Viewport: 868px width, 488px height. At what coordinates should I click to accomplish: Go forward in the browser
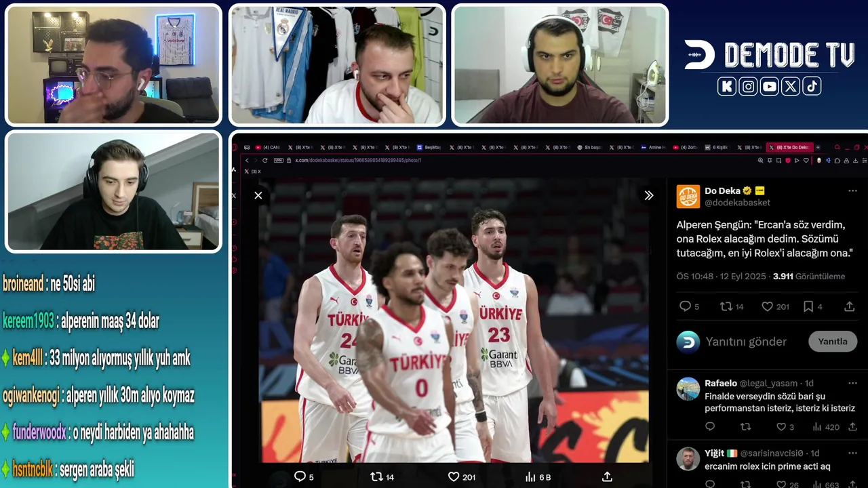256,160
